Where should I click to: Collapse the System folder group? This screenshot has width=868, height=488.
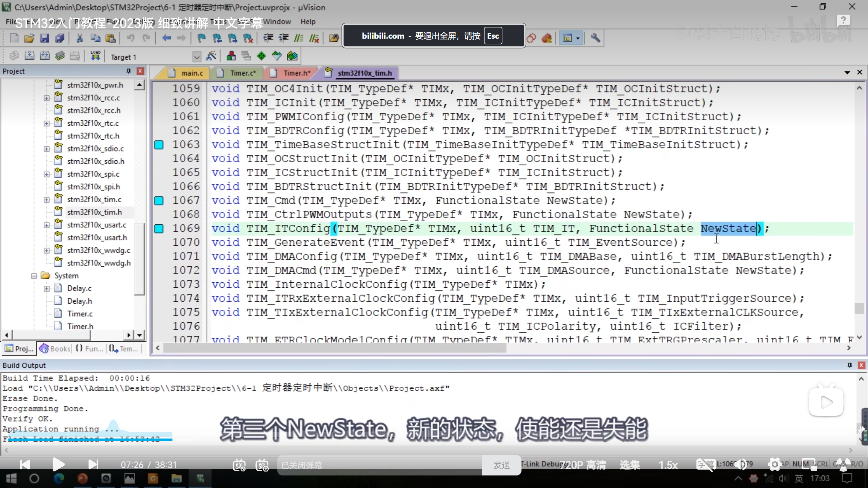(34, 276)
